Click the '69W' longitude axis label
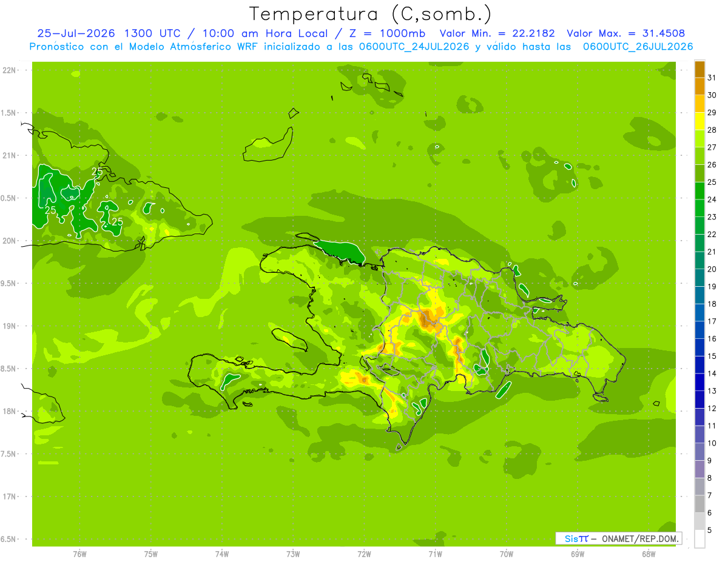The width and height of the screenshot is (728, 562). pyautogui.click(x=578, y=554)
